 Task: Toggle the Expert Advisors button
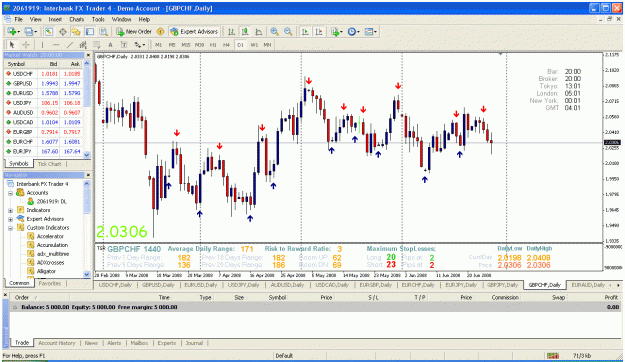(x=194, y=31)
